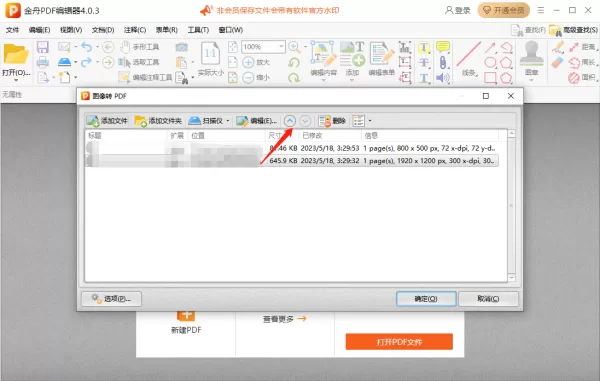The image size is (600, 381).
Task: Click 编辑(E)... button in dialog toolbar
Action: coord(256,121)
